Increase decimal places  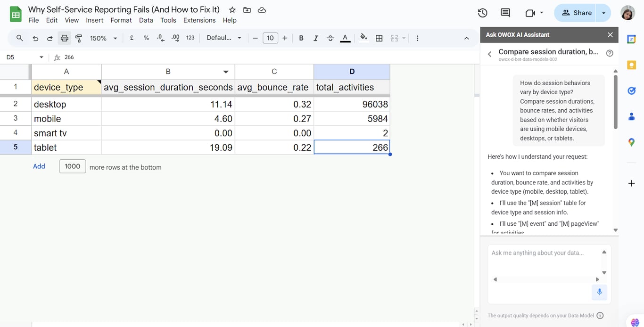point(175,38)
